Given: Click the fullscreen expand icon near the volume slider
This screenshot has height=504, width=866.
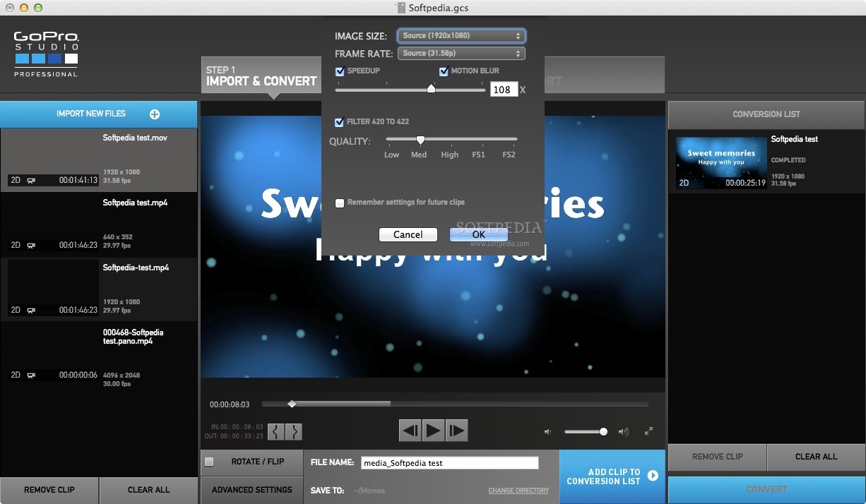Looking at the screenshot, I should point(648,430).
